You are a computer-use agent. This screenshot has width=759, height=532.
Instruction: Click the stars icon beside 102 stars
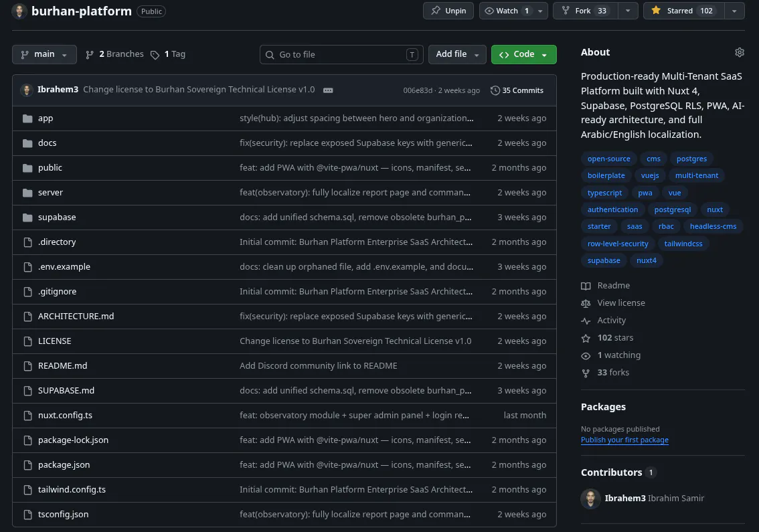tap(586, 339)
